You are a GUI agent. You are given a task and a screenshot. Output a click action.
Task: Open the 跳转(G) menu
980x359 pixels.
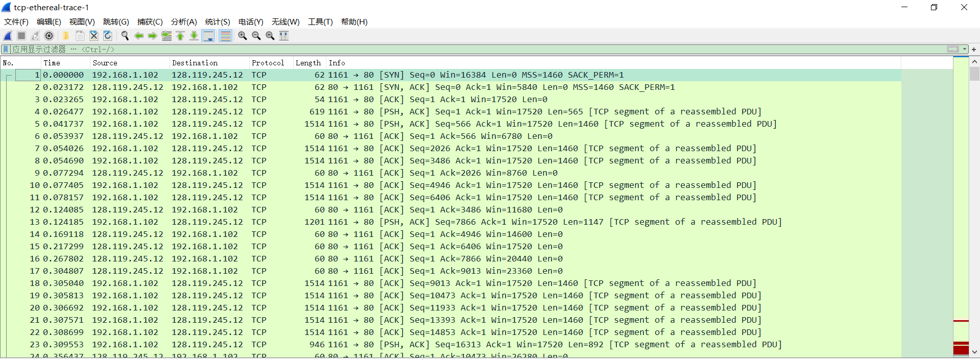[x=116, y=21]
